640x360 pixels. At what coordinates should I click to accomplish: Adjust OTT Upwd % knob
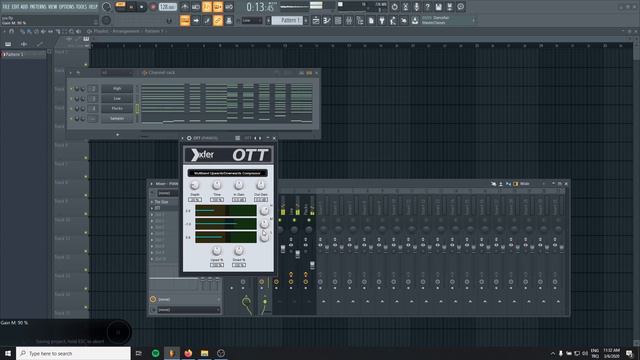click(x=217, y=251)
